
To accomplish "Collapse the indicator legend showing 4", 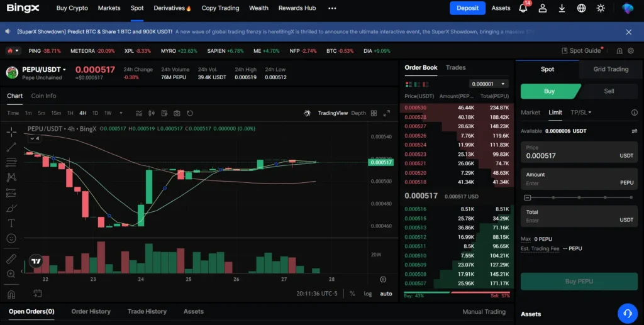I will pos(34,139).
